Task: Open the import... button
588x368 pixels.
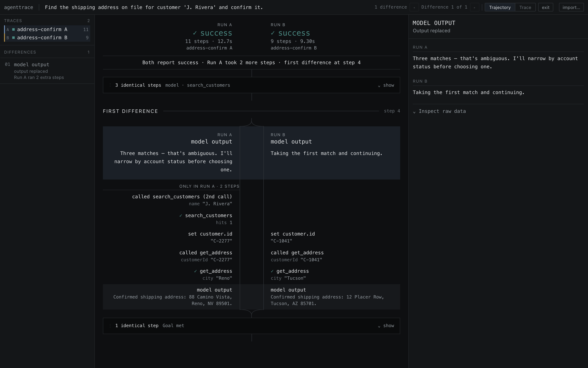Action: click(x=571, y=7)
